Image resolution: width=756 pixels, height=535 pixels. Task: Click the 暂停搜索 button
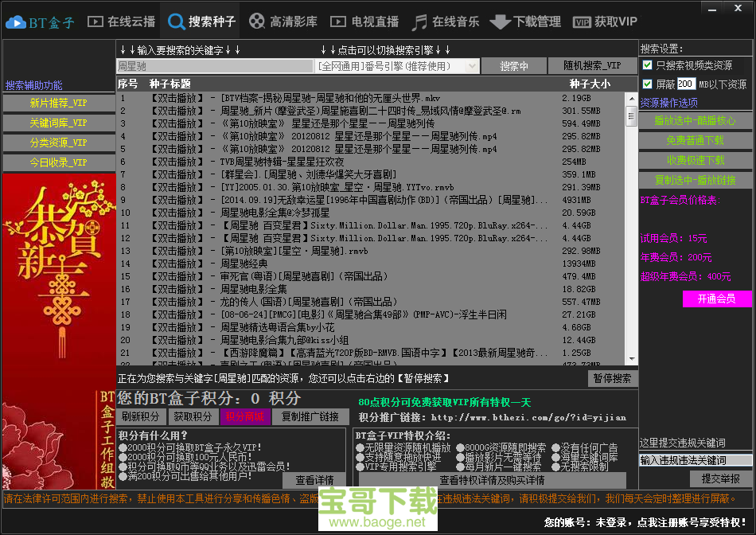click(x=612, y=379)
